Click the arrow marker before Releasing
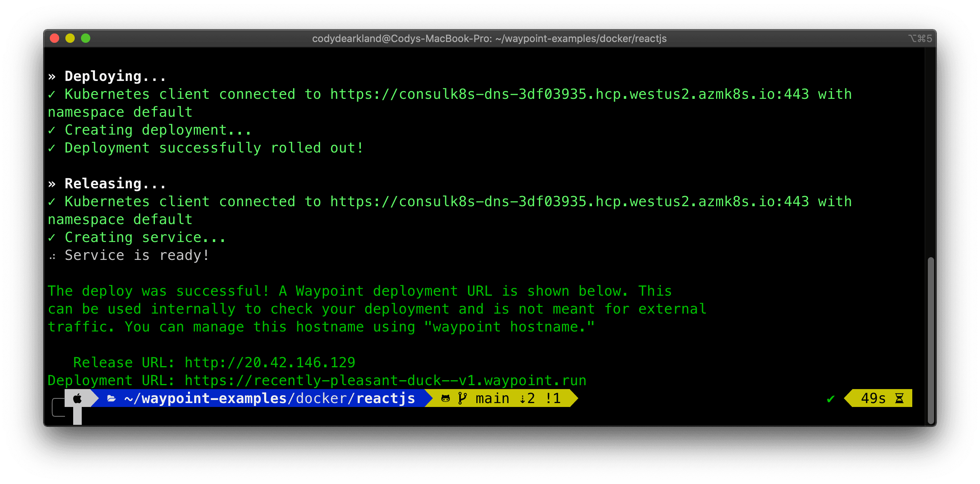980x484 pixels. 52,184
